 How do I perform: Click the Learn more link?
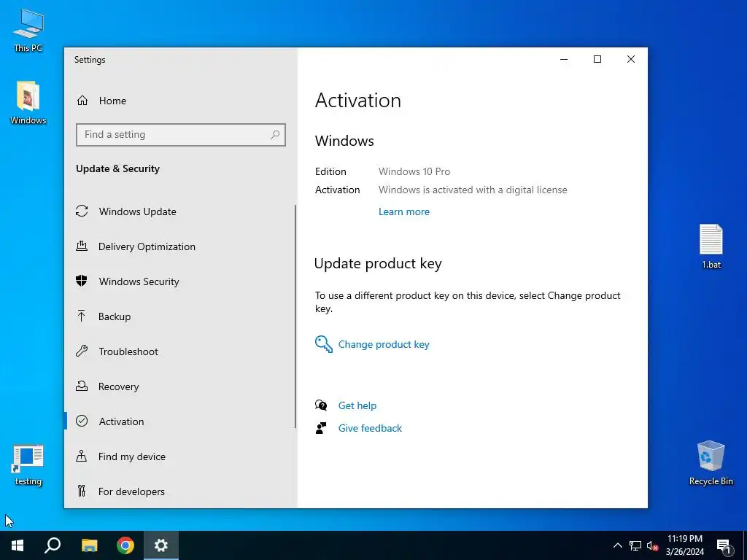pos(404,212)
